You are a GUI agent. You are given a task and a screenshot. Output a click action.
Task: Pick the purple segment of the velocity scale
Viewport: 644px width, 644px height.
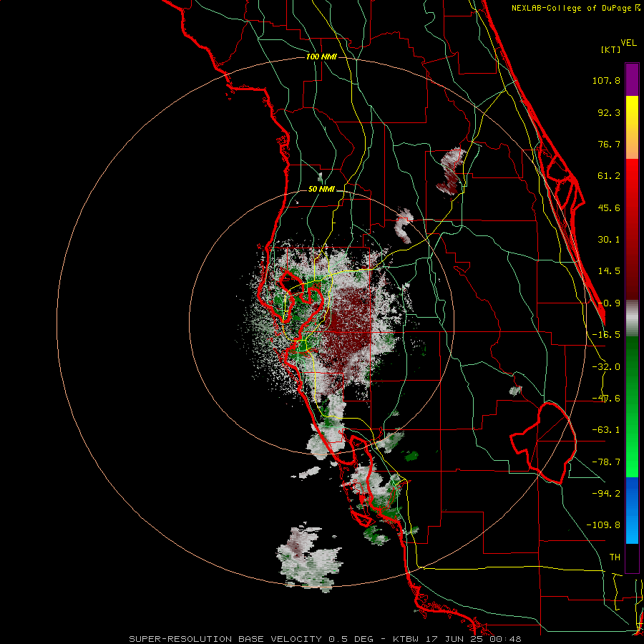click(x=632, y=79)
